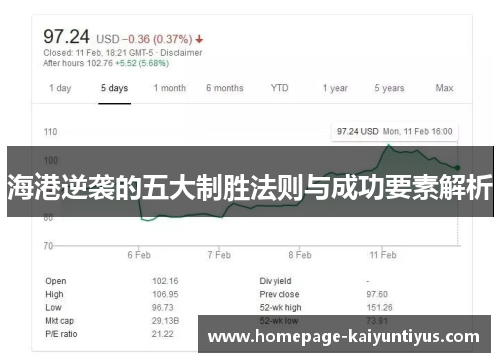The height and width of the screenshot is (362, 500).
Task: Click the Prev close value 97.60
Action: coord(377,294)
